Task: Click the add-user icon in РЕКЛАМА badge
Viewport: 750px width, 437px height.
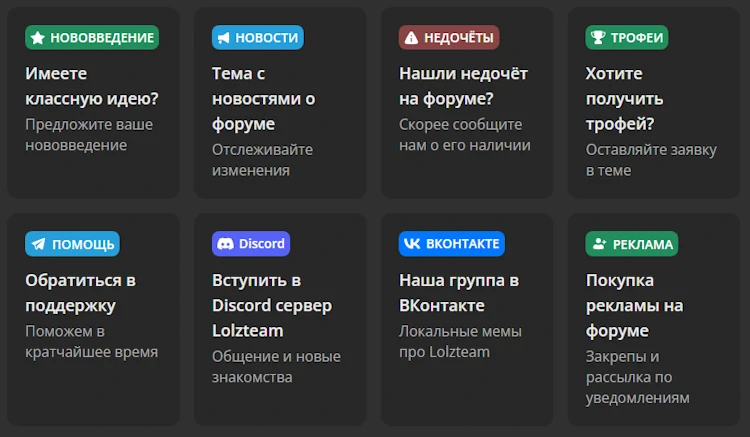Action: click(599, 244)
